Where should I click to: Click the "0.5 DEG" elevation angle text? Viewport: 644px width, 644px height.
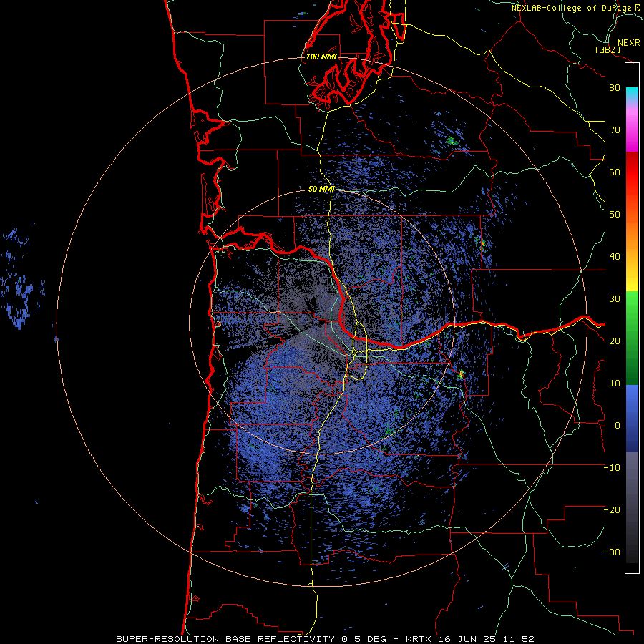364,639
